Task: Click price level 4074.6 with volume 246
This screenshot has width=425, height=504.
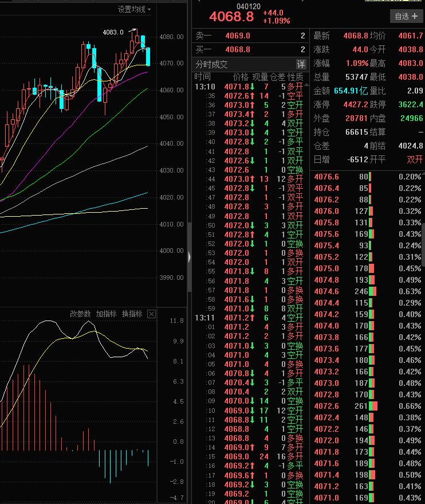Action: click(326, 291)
